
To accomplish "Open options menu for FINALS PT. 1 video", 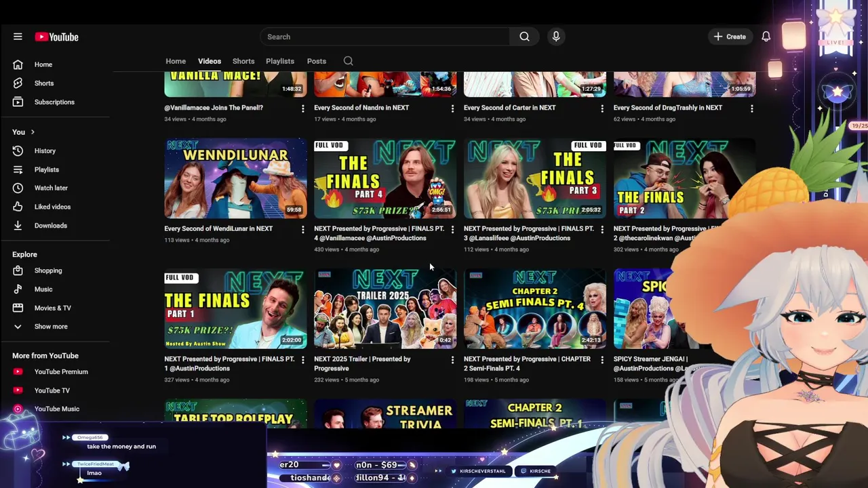I will click(302, 360).
